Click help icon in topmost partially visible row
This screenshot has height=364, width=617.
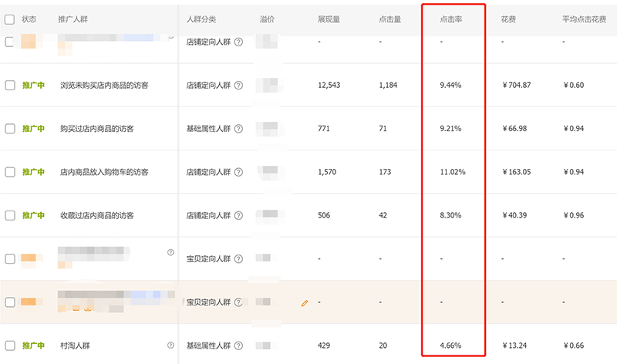tap(238, 42)
